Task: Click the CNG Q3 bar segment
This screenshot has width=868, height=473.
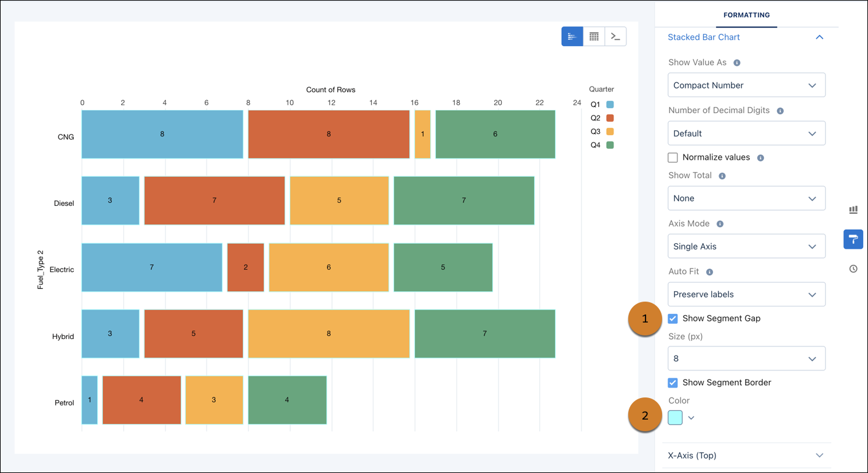Action: 423,135
